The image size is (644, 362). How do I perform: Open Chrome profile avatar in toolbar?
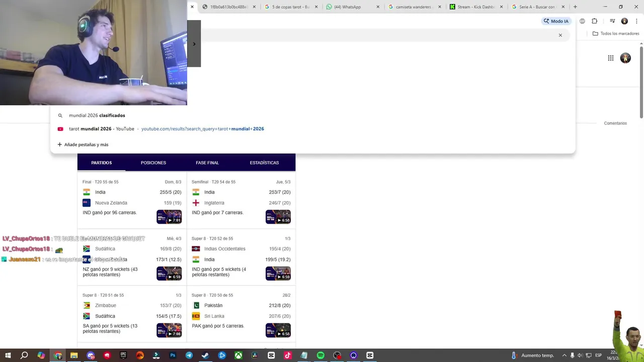click(x=624, y=21)
